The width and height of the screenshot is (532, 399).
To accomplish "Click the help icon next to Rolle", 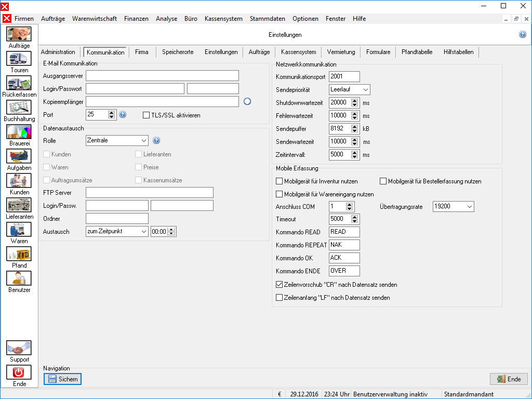I will pos(156,140).
